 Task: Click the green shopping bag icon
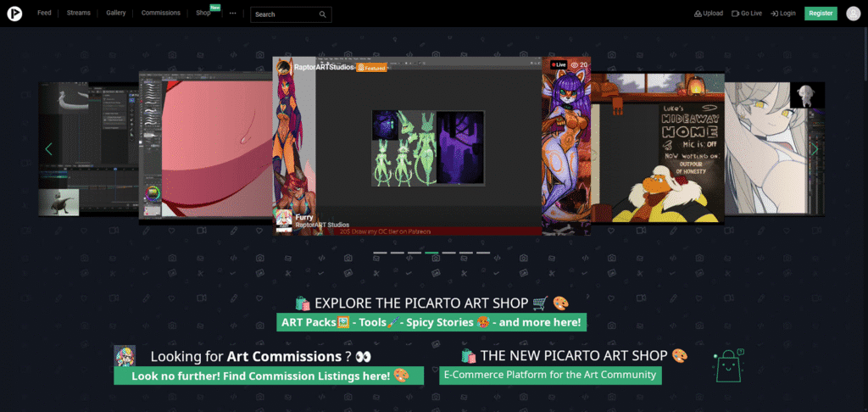tap(729, 365)
